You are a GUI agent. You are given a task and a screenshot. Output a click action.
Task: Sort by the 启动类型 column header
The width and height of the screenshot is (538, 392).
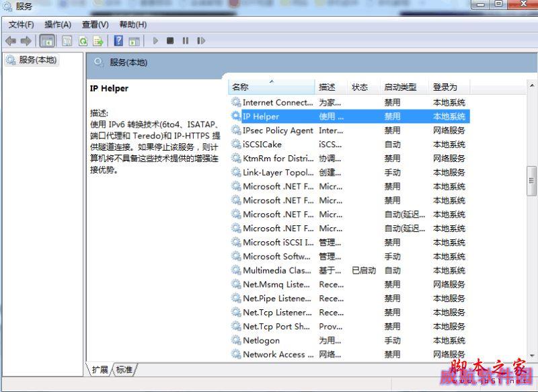point(401,87)
